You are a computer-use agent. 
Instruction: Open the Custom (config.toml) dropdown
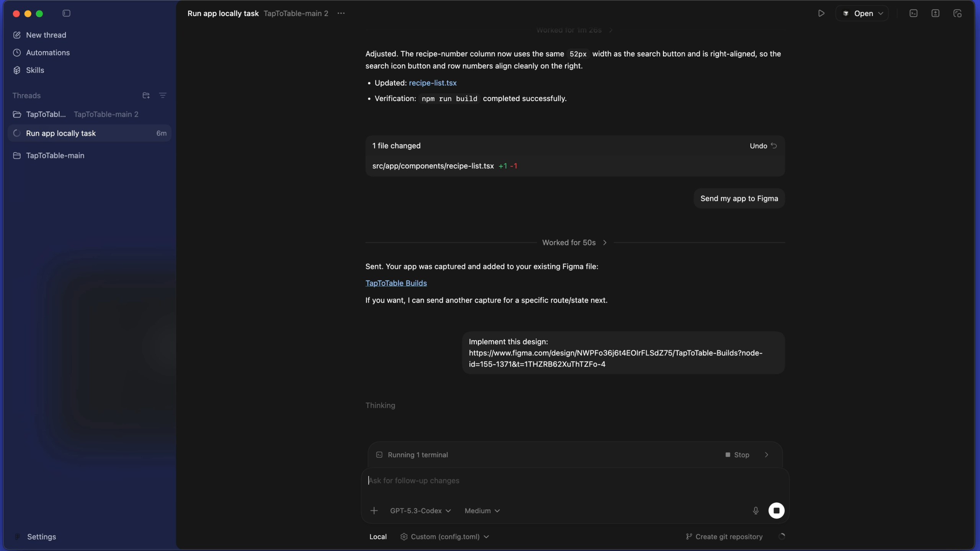coord(444,536)
